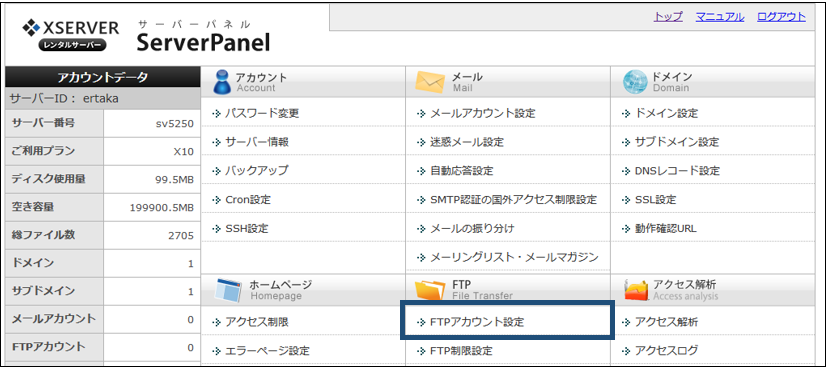Open Cron設定
827x367 pixels.
point(248,200)
